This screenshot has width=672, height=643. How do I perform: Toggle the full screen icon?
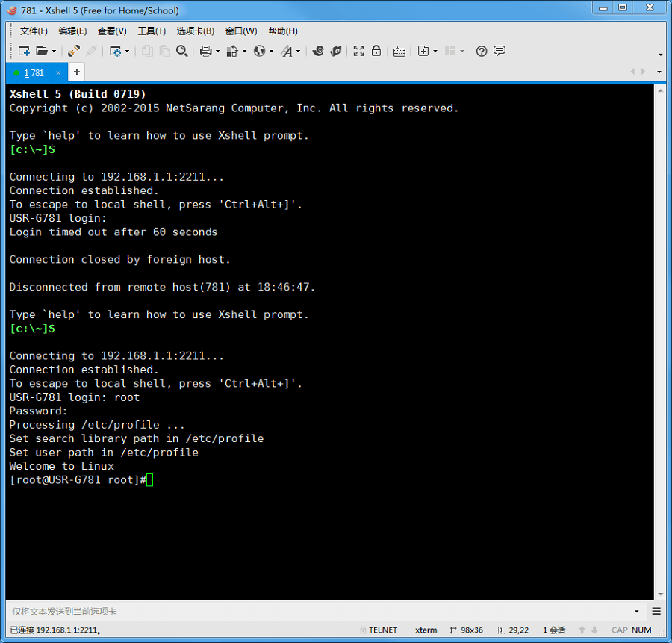click(x=358, y=51)
